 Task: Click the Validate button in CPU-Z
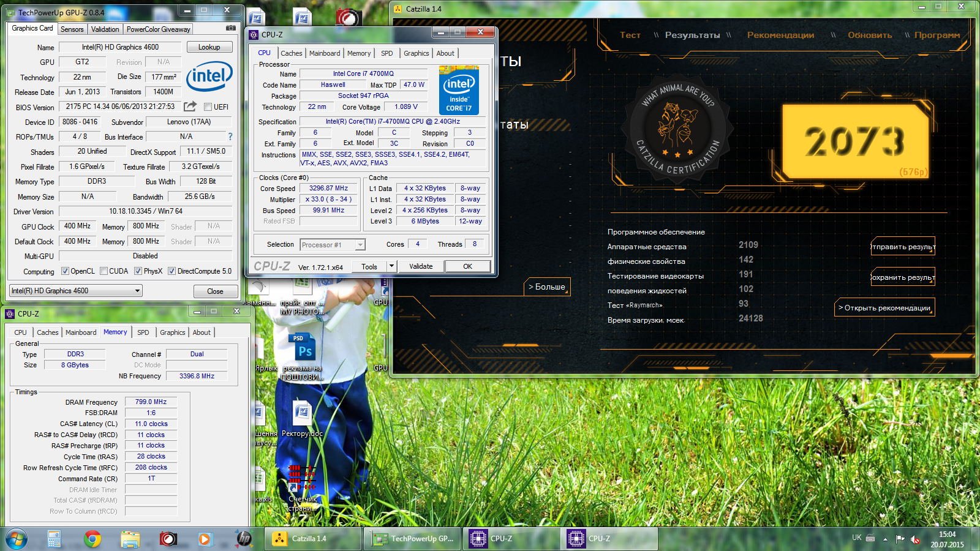421,266
